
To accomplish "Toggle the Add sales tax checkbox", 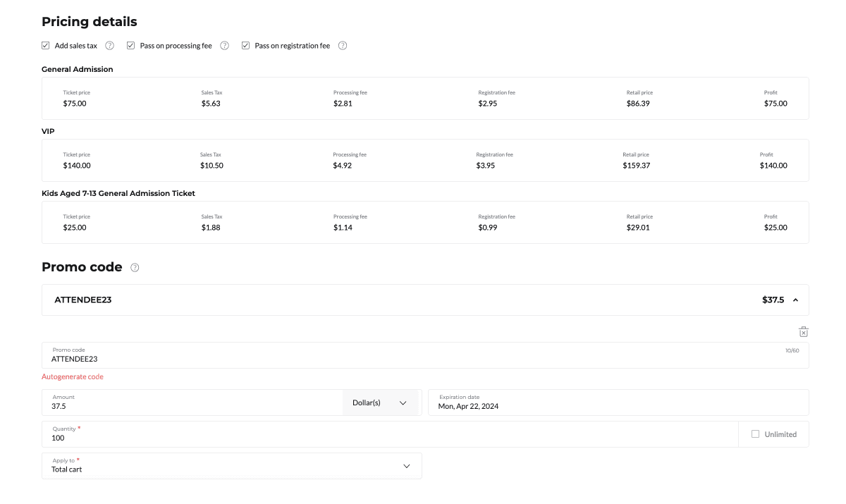I will coord(46,46).
